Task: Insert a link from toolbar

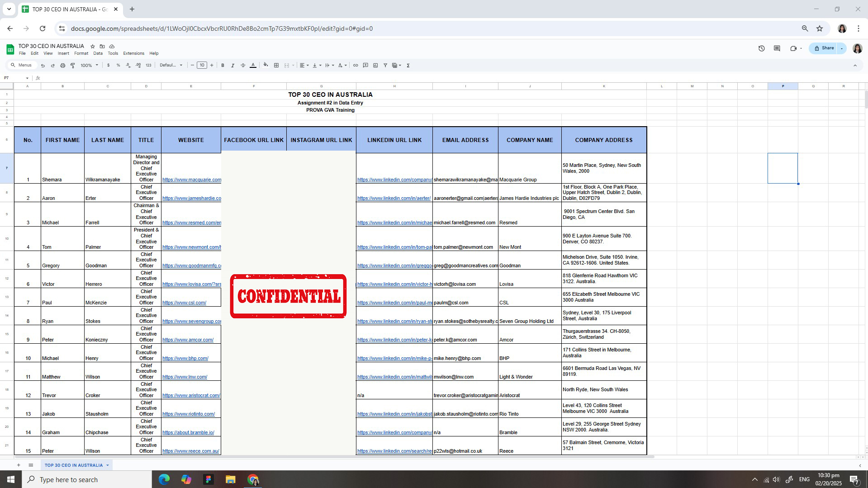Action: point(356,66)
